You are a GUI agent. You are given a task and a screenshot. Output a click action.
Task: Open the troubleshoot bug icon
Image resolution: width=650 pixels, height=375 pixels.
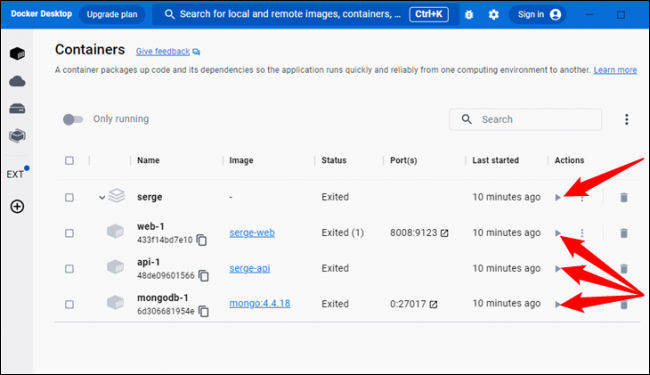[469, 15]
